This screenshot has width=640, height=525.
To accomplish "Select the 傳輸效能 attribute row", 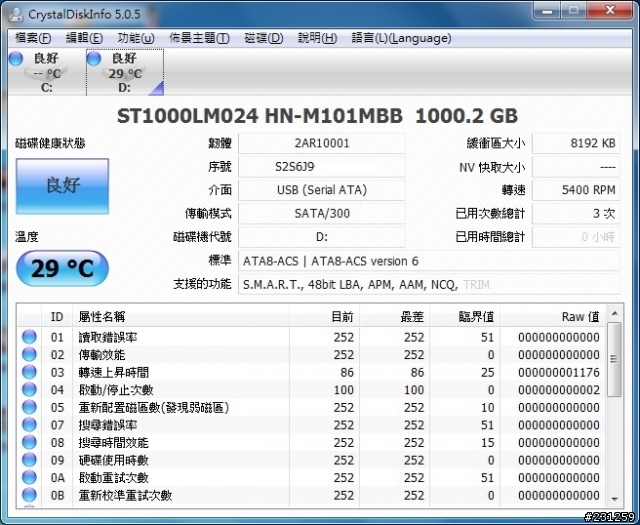I will [x=311, y=355].
